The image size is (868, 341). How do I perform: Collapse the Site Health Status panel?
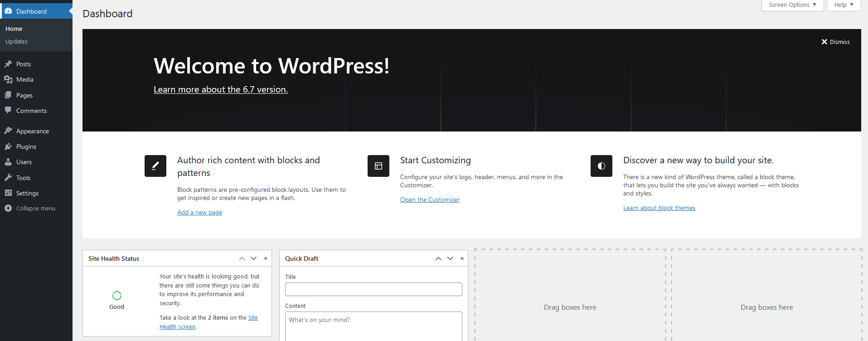coord(266,258)
